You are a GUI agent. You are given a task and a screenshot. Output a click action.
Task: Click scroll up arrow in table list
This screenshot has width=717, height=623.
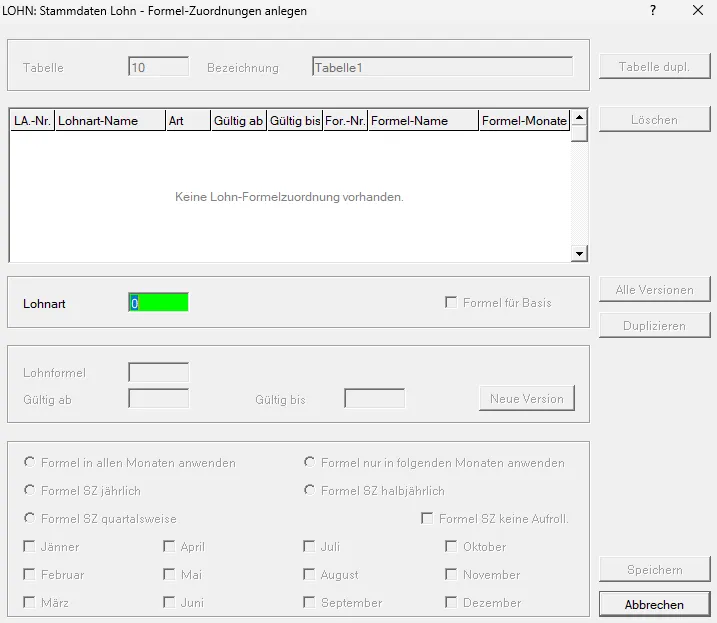point(579,118)
